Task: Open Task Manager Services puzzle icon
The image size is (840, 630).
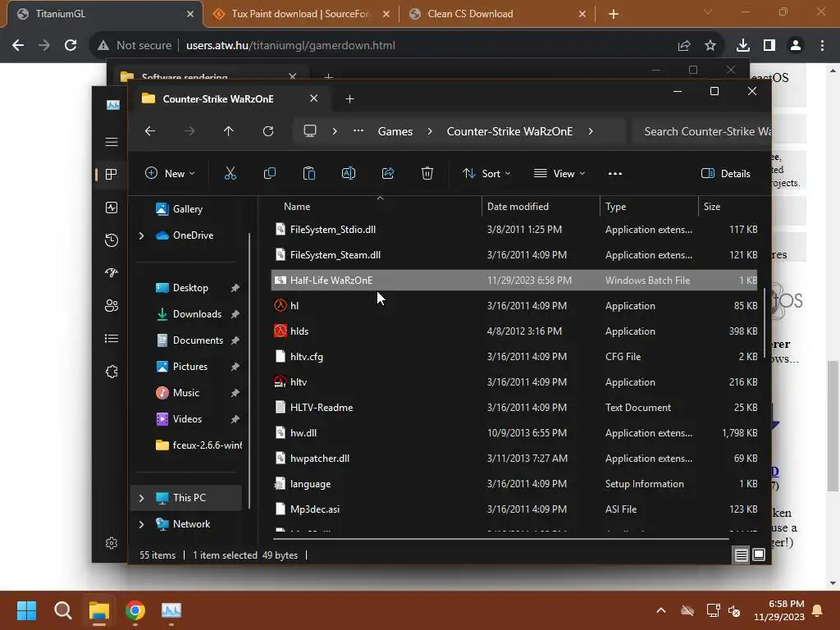Action: [x=112, y=372]
